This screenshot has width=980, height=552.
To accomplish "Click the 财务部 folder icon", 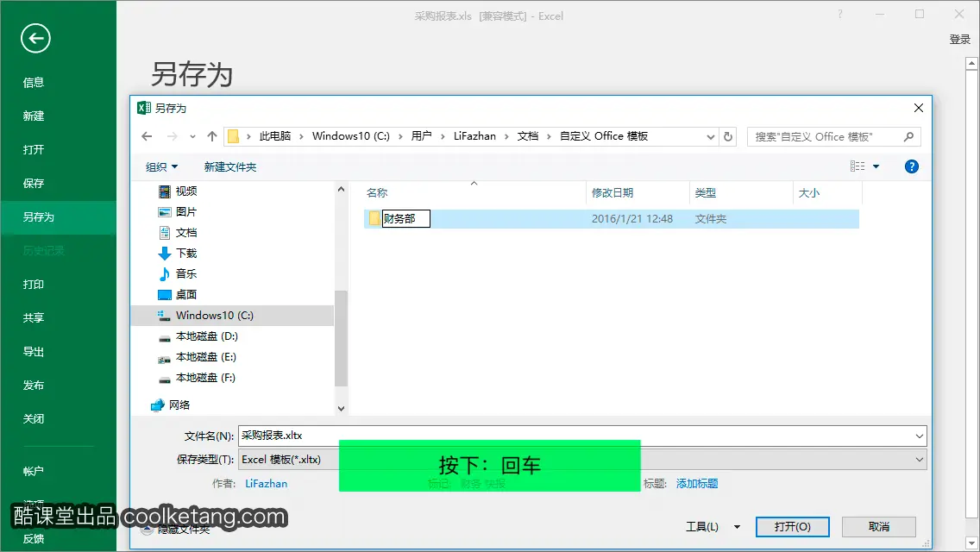I will pos(374,218).
